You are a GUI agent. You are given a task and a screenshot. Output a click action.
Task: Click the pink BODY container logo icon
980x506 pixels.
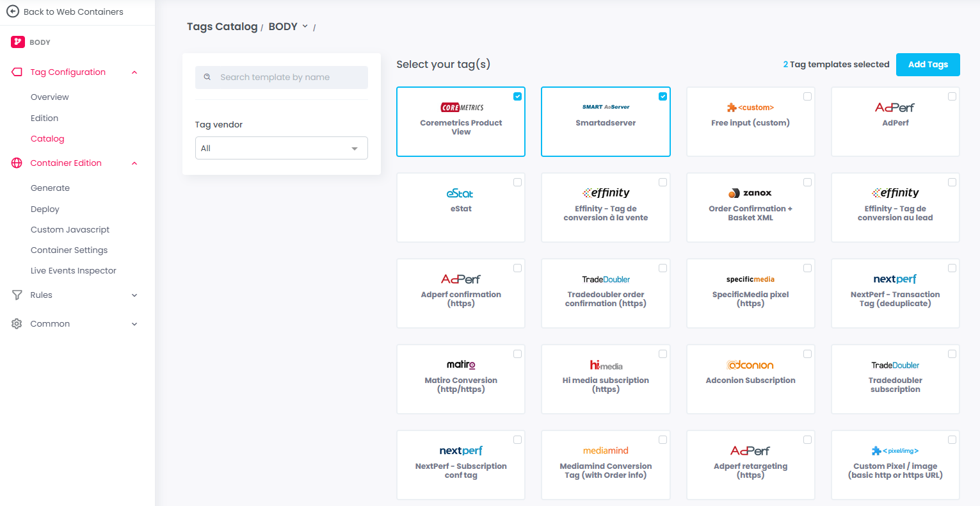pos(18,42)
